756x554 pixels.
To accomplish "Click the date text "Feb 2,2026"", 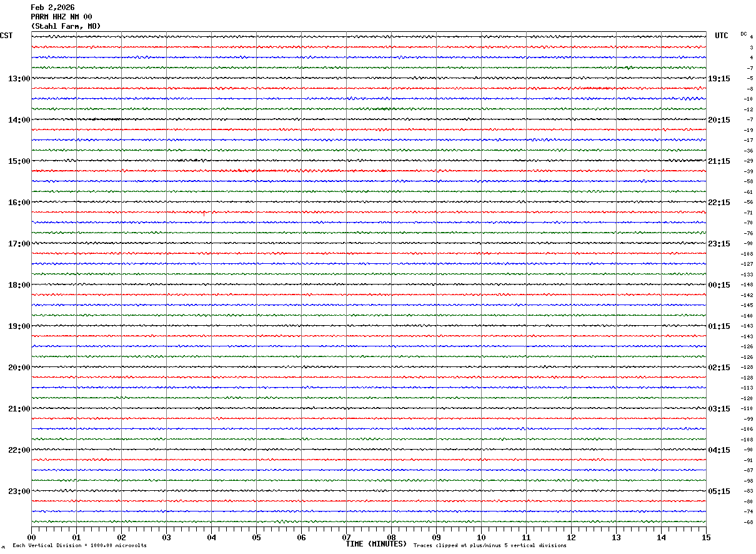I will tap(52, 8).
